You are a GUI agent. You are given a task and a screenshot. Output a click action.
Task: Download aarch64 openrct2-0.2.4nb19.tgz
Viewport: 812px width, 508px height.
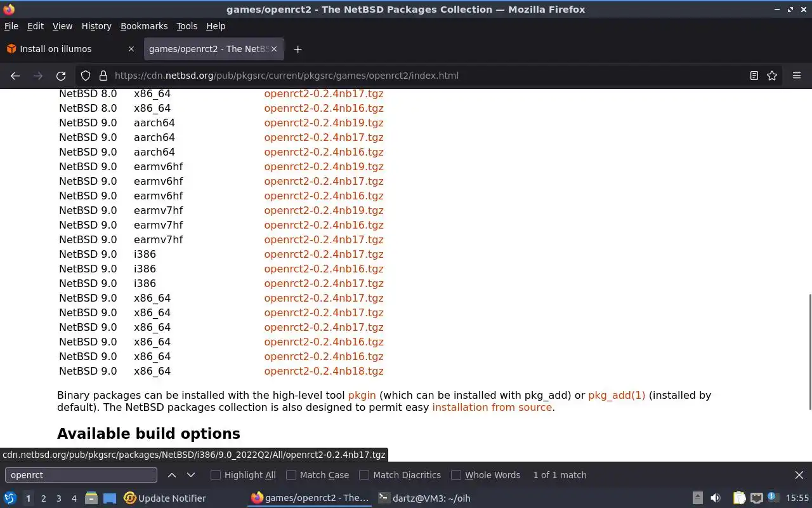click(324, 123)
